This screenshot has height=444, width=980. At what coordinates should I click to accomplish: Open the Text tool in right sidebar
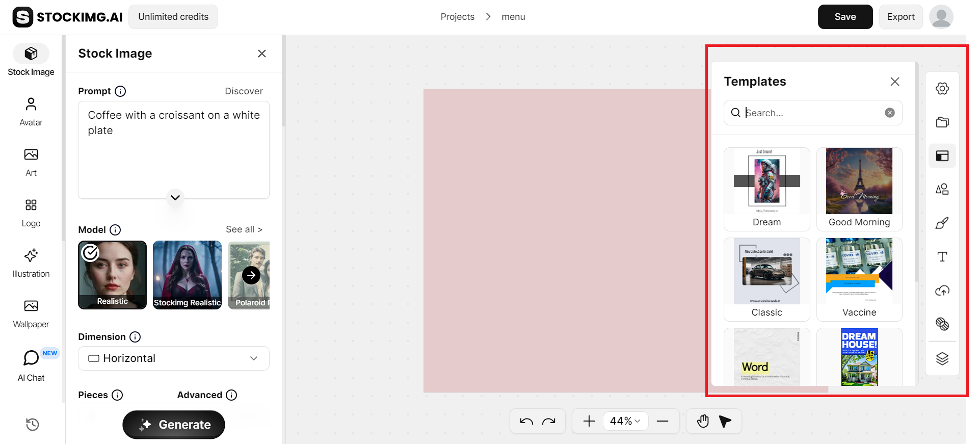coord(942,257)
